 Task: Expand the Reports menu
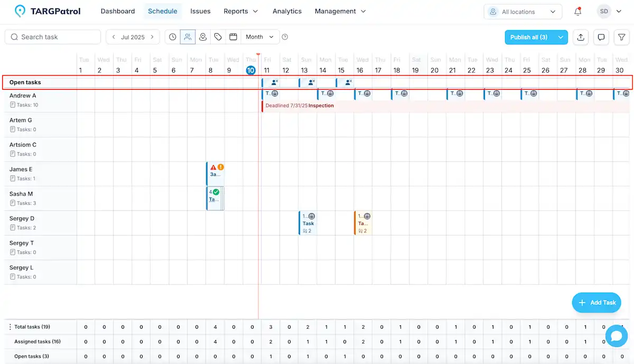pos(241,11)
